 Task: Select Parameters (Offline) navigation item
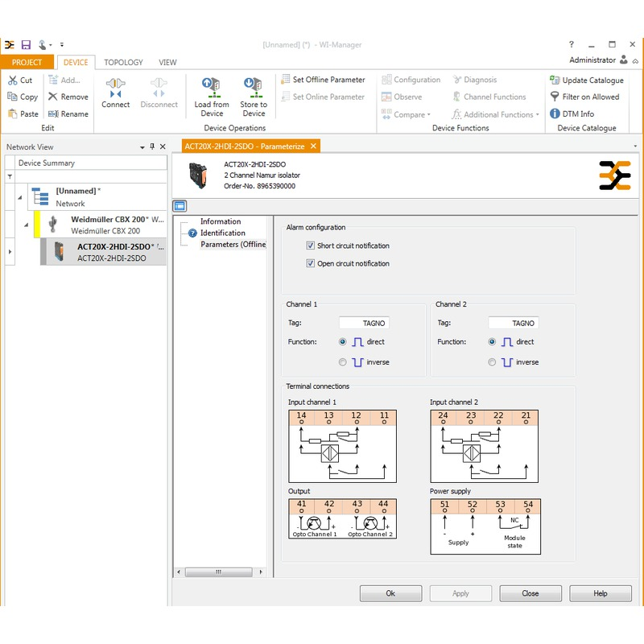(233, 245)
